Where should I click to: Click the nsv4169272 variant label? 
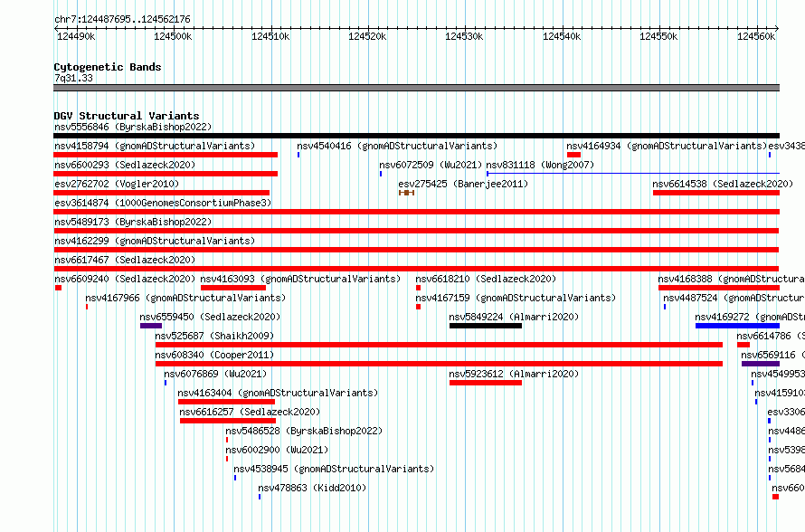(x=750, y=317)
